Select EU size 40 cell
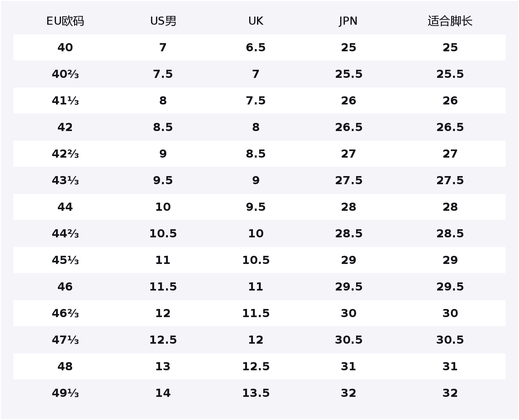Screen dimensions: 519x420 click(65, 48)
